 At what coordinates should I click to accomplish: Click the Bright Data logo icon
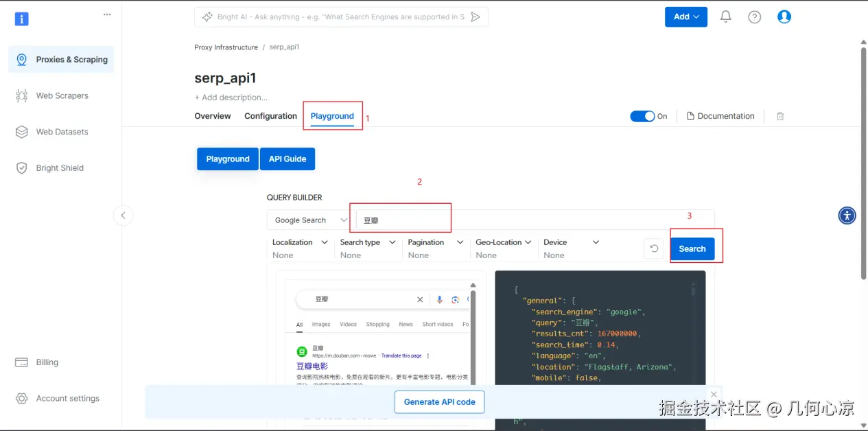pos(22,19)
